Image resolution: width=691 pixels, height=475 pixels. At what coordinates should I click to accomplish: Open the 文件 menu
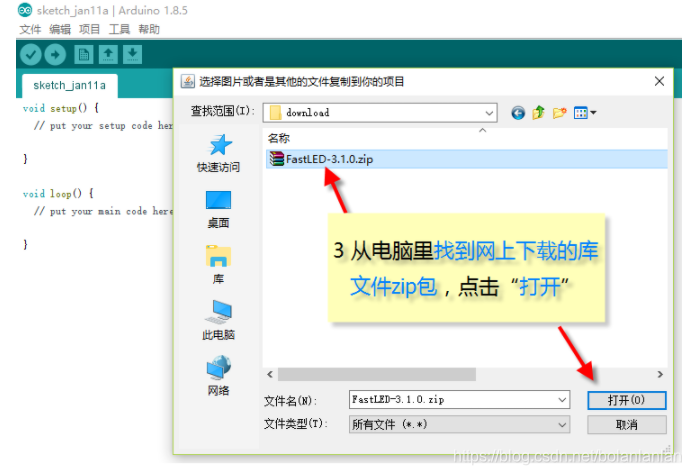[30, 30]
